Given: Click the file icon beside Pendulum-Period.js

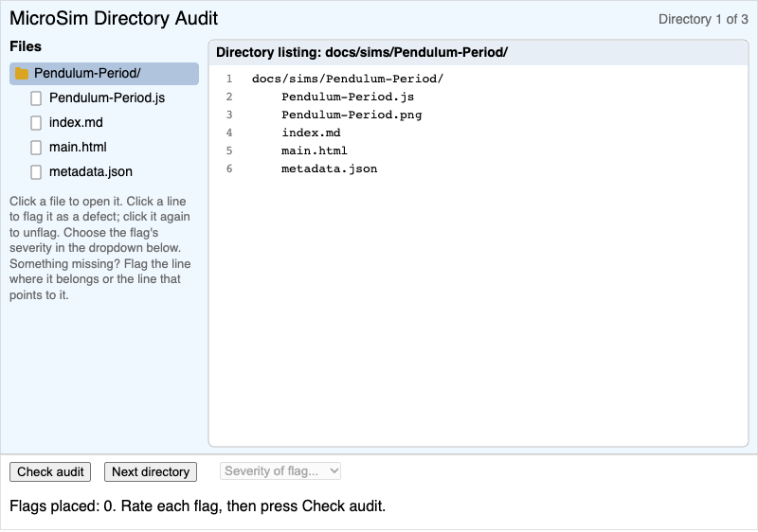Looking at the screenshot, I should coord(36,98).
